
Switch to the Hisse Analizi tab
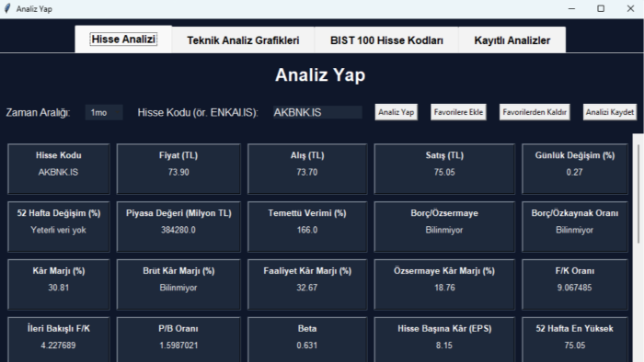point(123,40)
